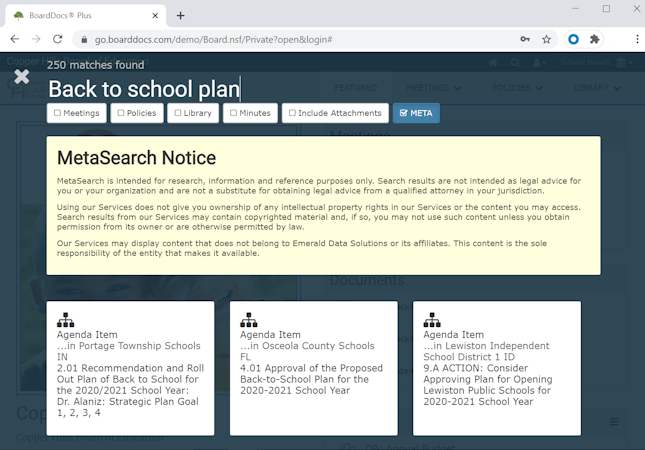Expand the MEETINGS menu

point(434,88)
